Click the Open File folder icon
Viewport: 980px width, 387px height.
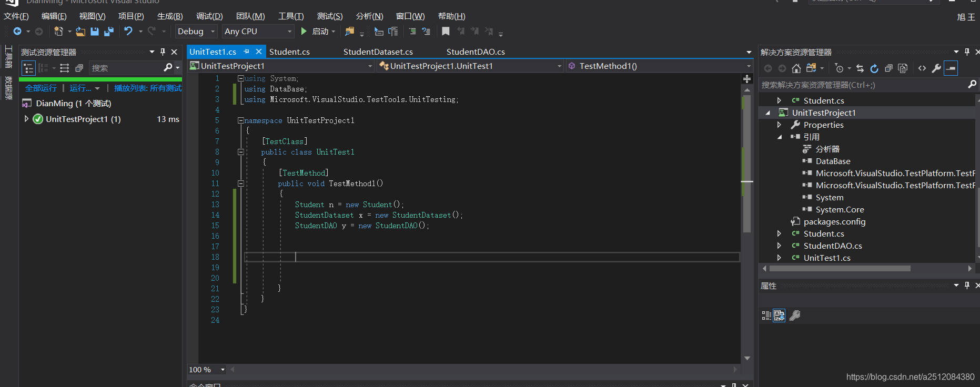[x=80, y=32]
